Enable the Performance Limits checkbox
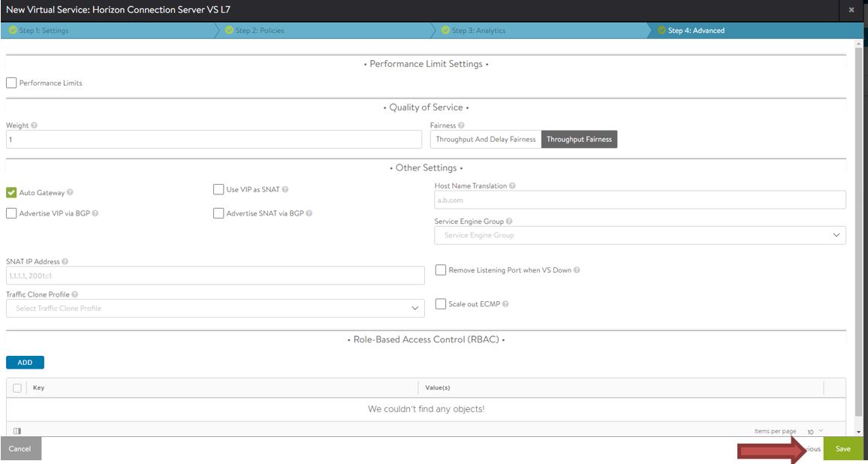The height and width of the screenshot is (464, 868). coord(11,83)
